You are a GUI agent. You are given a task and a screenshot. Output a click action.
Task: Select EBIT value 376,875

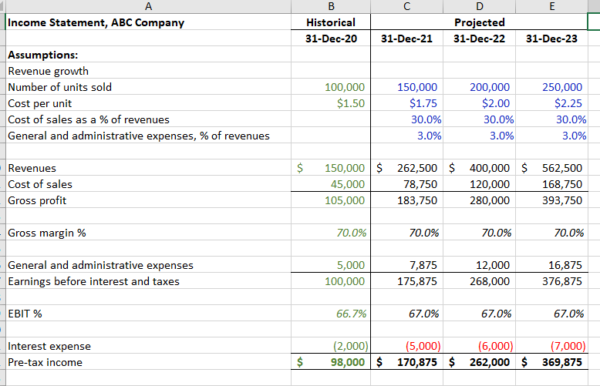(551, 281)
